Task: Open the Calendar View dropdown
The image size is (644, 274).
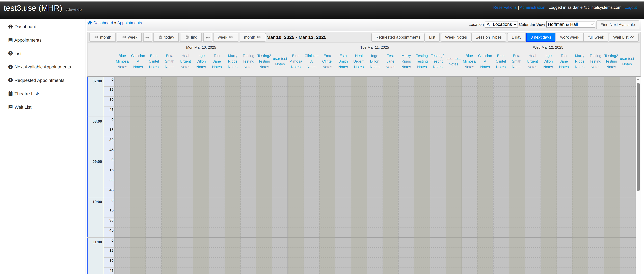Action: point(570,24)
